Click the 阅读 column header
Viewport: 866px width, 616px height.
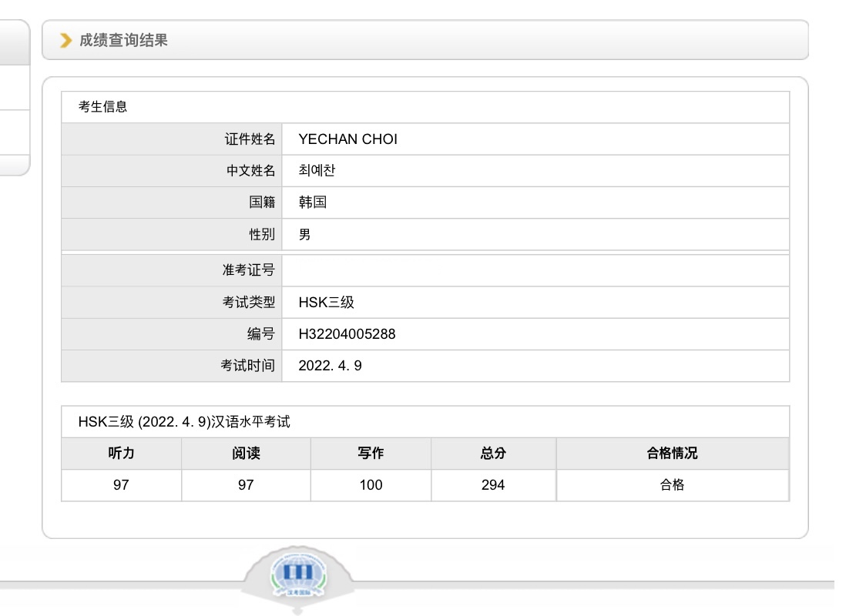click(246, 454)
